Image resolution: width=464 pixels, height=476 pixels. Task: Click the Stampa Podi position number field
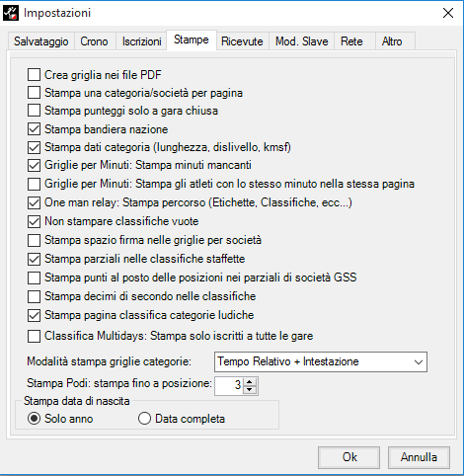[x=229, y=385]
